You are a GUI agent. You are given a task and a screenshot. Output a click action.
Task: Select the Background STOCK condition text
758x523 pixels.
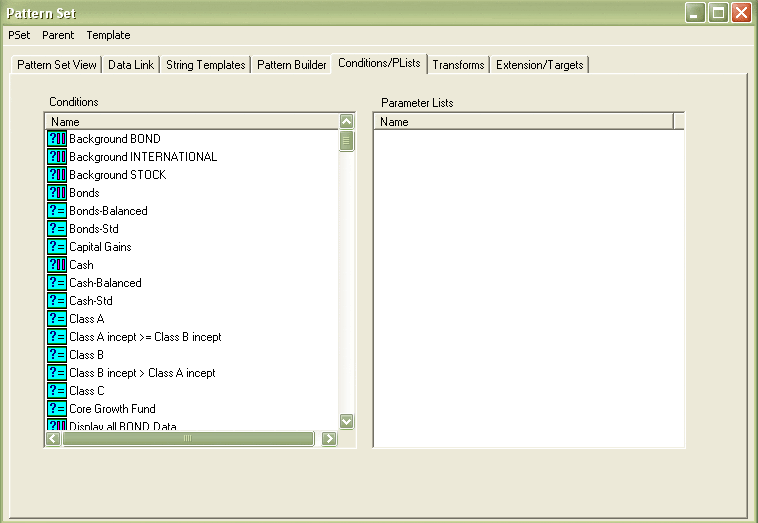click(118, 174)
